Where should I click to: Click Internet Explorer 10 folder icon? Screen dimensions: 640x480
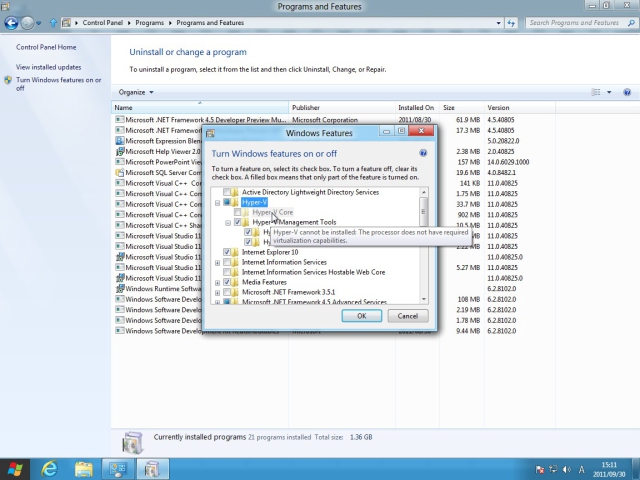pos(235,252)
